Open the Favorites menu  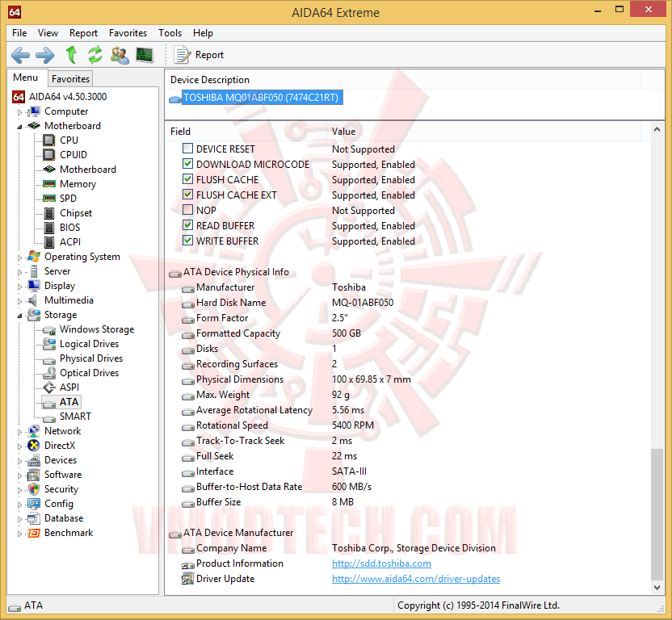point(128,33)
